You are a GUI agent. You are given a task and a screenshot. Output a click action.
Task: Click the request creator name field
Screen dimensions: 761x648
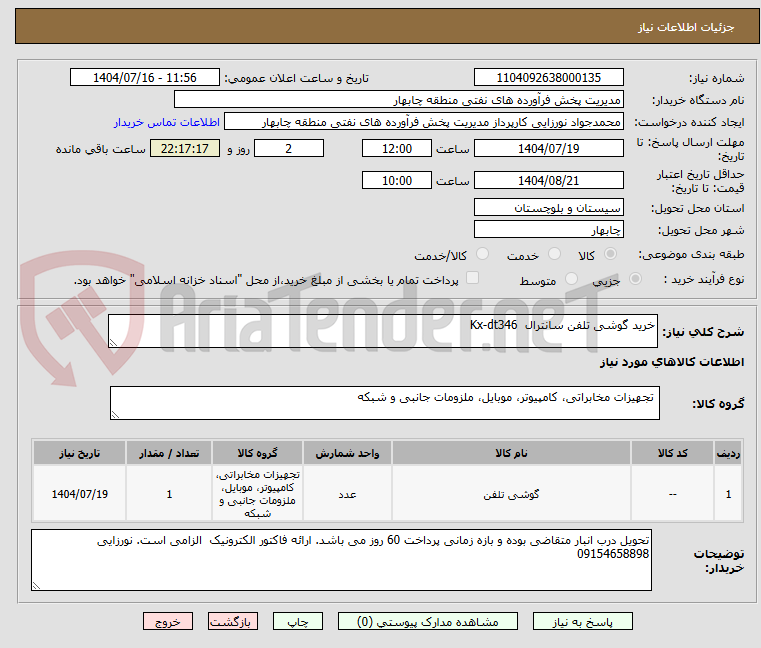coord(424,122)
